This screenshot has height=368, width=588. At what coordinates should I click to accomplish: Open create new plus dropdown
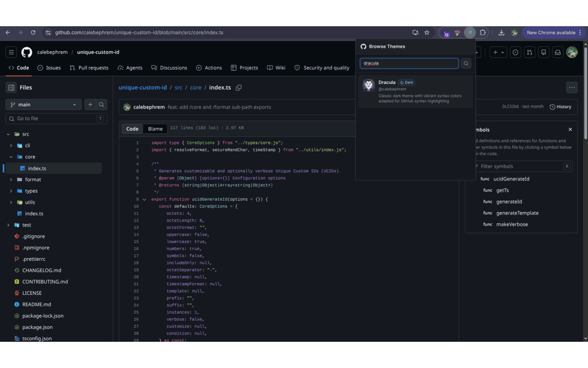tap(498, 52)
